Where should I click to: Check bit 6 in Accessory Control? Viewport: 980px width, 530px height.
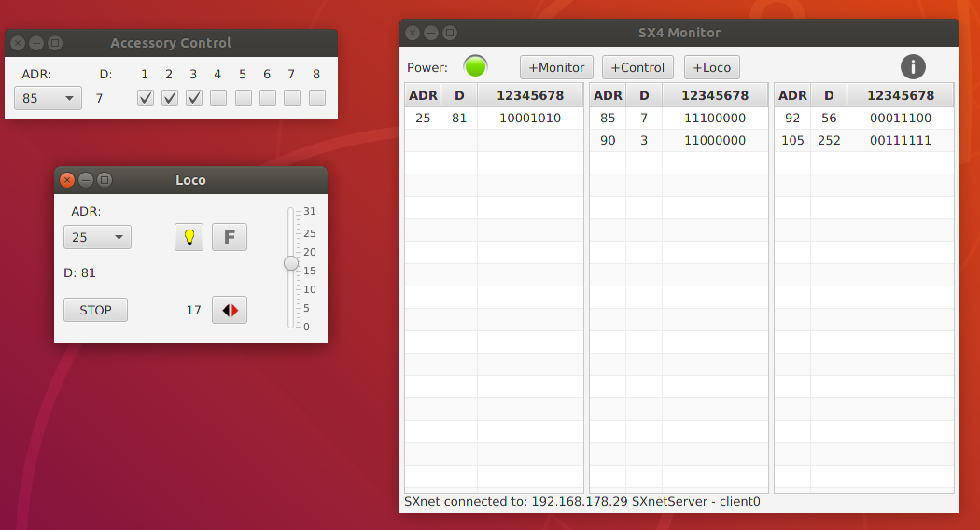[x=268, y=97]
